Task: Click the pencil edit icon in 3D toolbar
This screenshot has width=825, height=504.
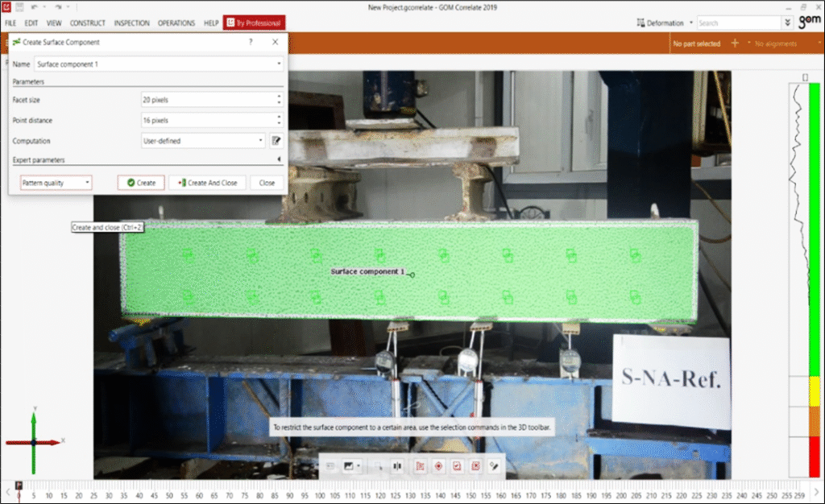Action: 494,466
